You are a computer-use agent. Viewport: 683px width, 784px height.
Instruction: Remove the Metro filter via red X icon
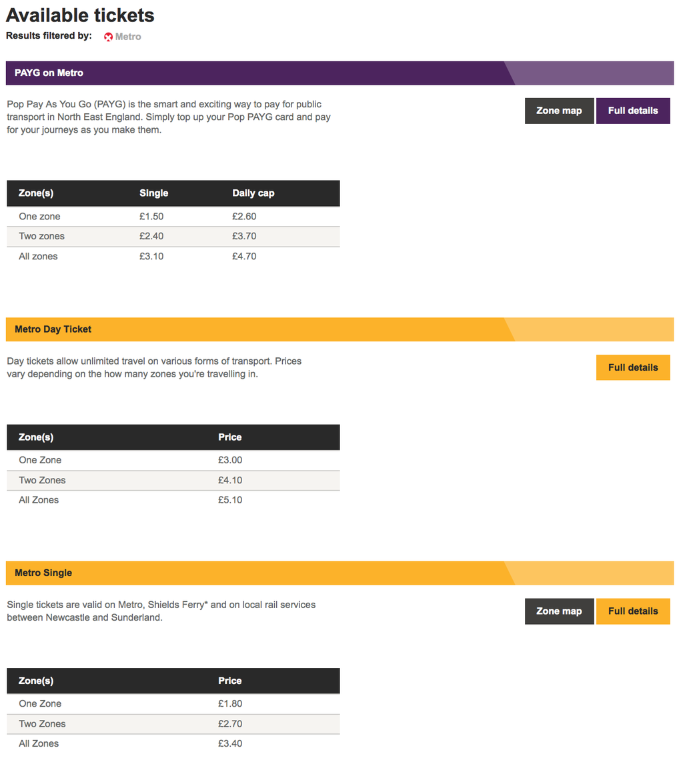point(108,37)
